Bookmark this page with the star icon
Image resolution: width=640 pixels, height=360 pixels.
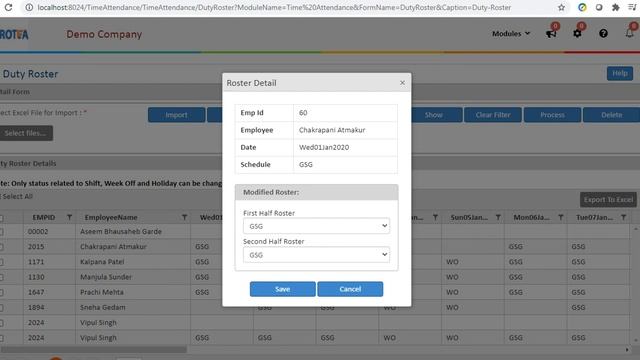click(x=561, y=7)
